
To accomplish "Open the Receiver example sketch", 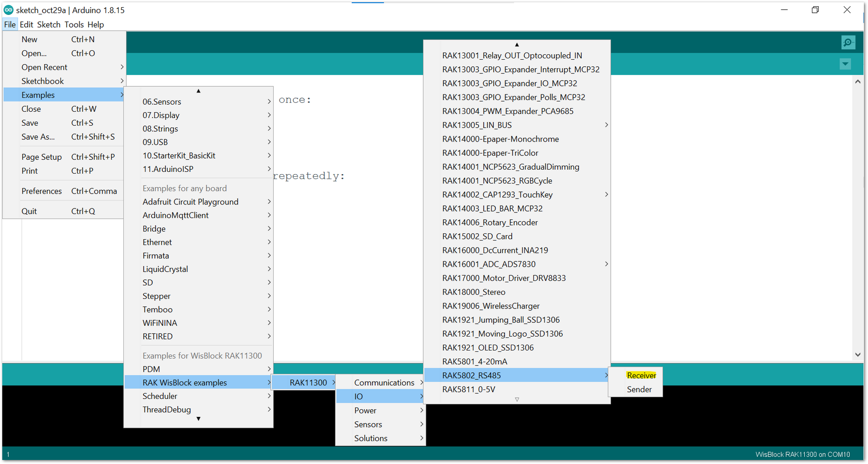I will (636, 375).
